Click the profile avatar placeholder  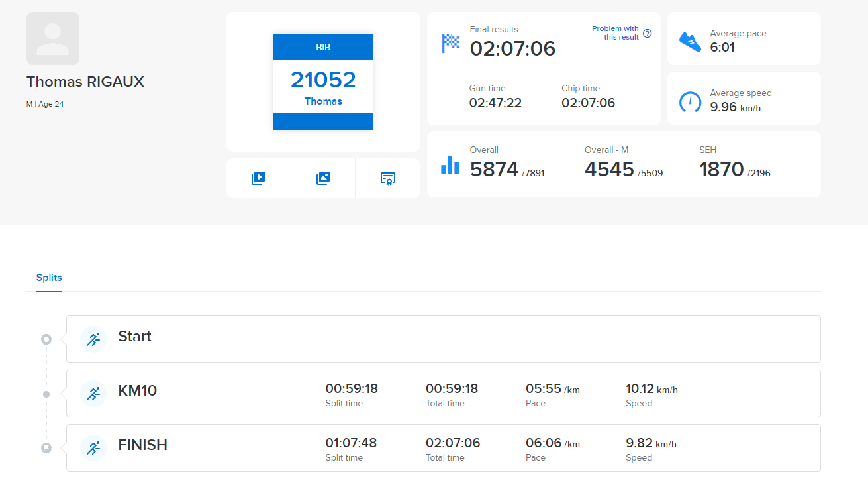coord(53,38)
